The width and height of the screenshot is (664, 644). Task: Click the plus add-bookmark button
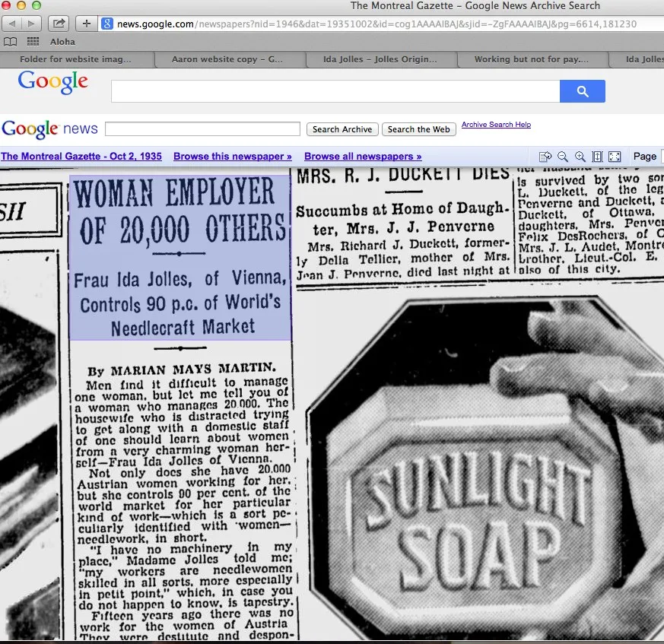[87, 24]
